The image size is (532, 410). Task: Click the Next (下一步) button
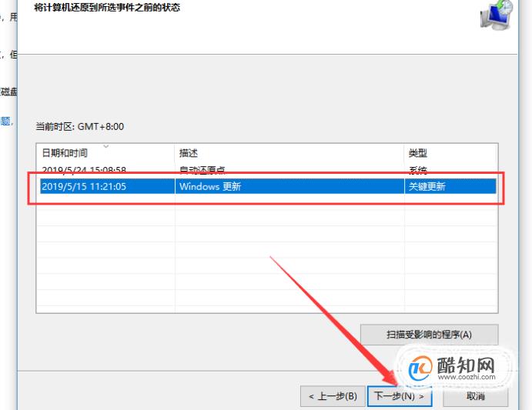(x=400, y=396)
